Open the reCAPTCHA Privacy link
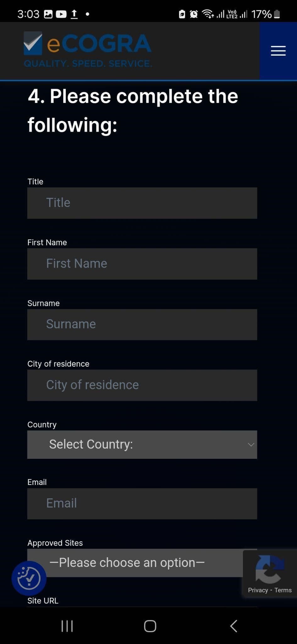 click(258, 590)
